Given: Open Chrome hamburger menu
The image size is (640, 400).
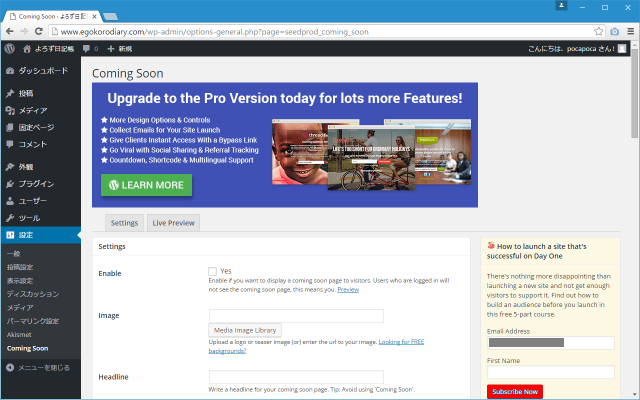Looking at the screenshot, I should (631, 31).
